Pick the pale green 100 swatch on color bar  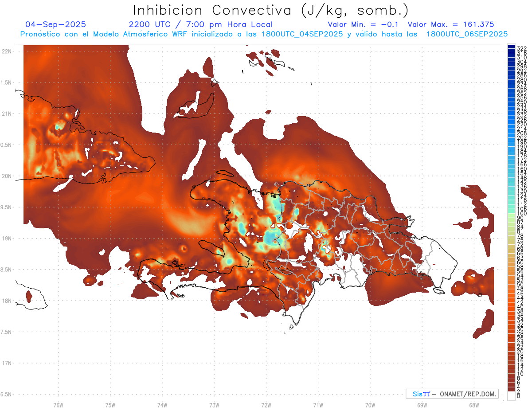[x=511, y=214]
